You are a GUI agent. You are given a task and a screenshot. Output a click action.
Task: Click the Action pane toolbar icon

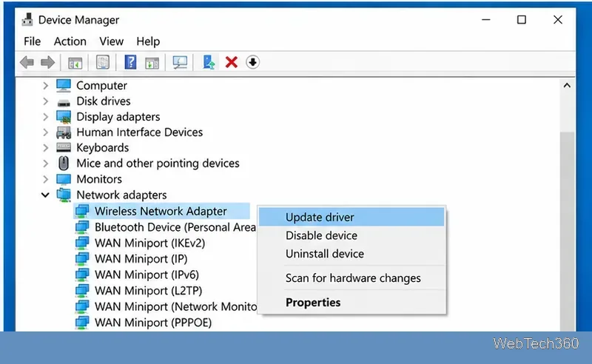pyautogui.click(x=152, y=62)
